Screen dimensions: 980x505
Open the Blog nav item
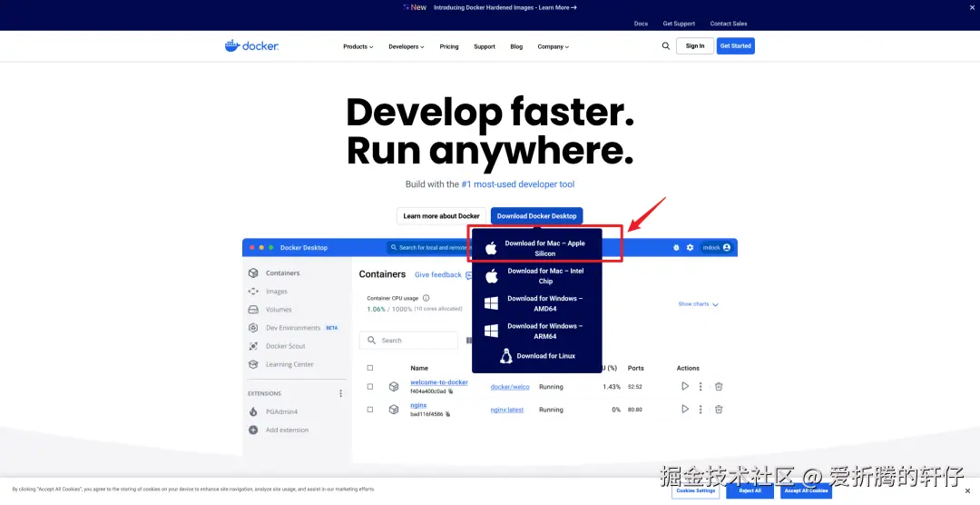tap(516, 46)
